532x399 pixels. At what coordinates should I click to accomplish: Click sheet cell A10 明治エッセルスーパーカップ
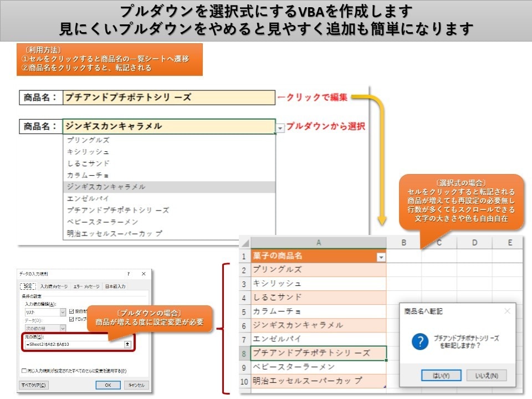pyautogui.click(x=318, y=381)
